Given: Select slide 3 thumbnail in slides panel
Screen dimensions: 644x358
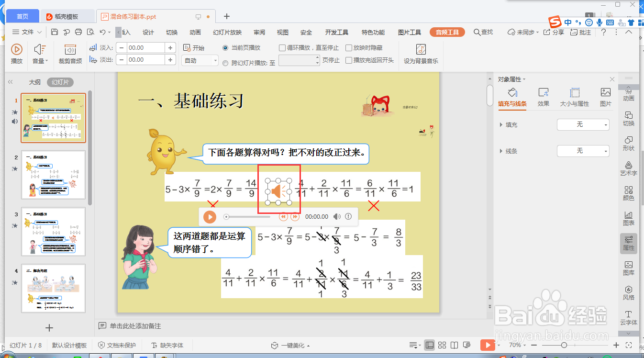Looking at the screenshot, I should tap(53, 232).
